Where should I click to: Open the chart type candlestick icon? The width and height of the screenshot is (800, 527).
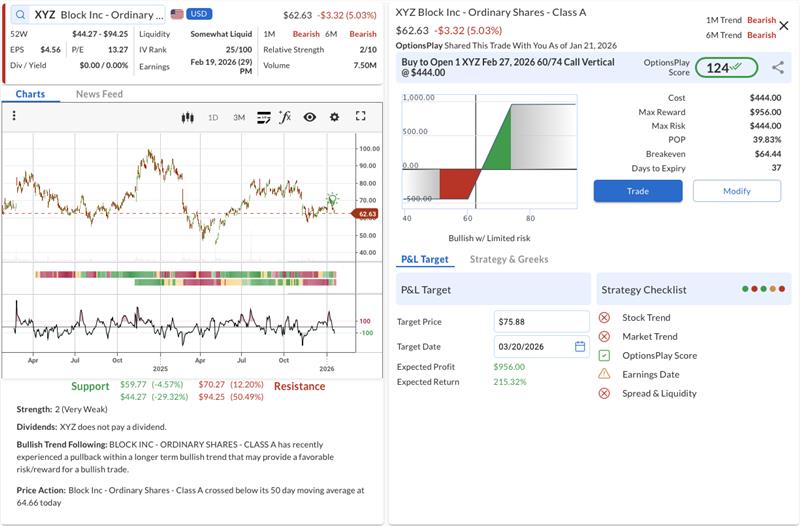coord(187,117)
